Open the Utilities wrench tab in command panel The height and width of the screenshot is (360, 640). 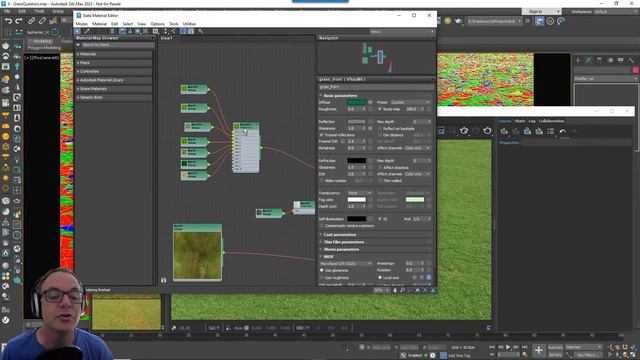pos(631,60)
